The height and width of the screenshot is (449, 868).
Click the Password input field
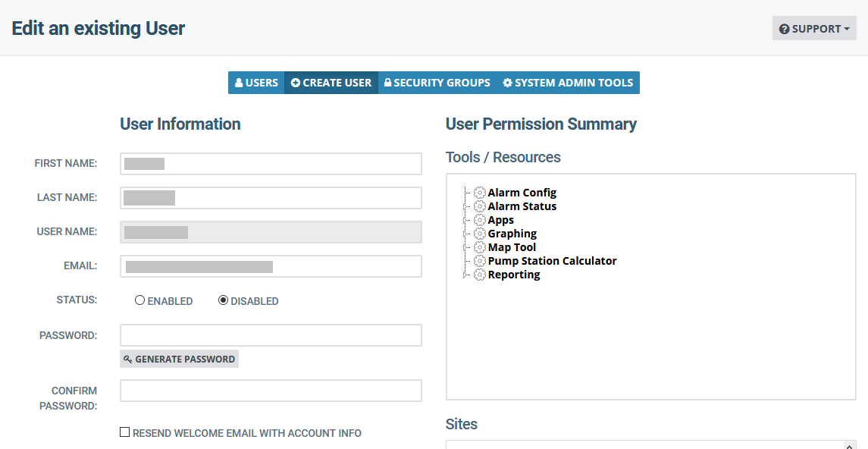[271, 335]
